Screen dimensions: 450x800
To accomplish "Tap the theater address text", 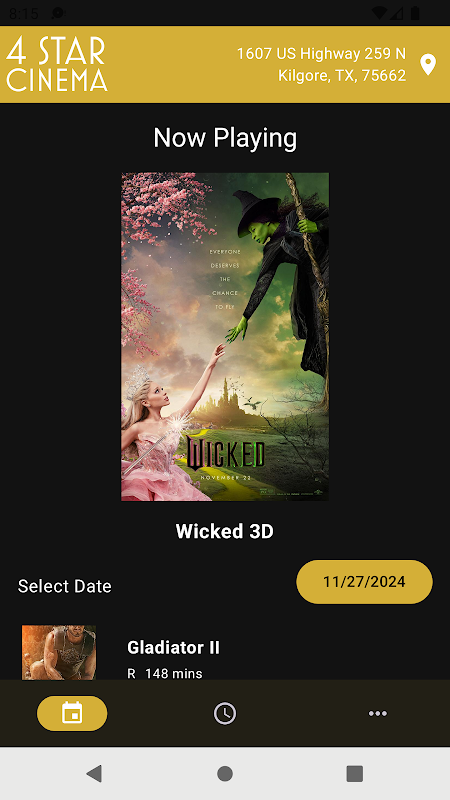I will (321, 64).
